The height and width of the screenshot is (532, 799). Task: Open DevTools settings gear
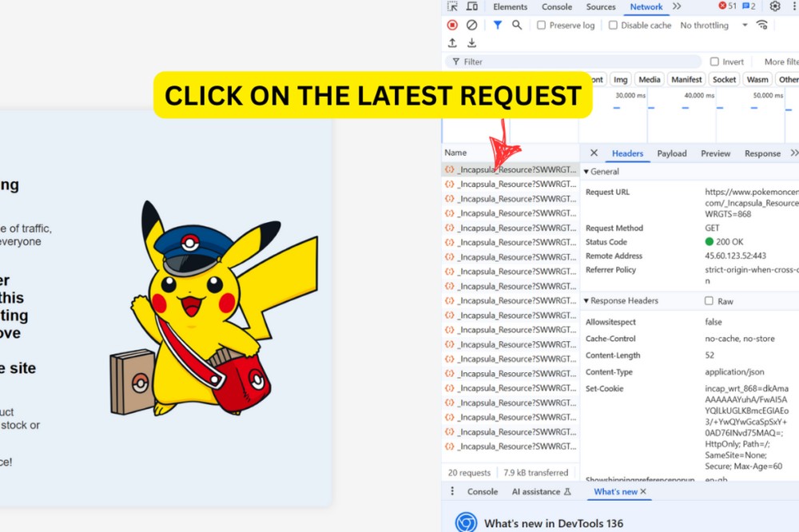pyautogui.click(x=774, y=6)
